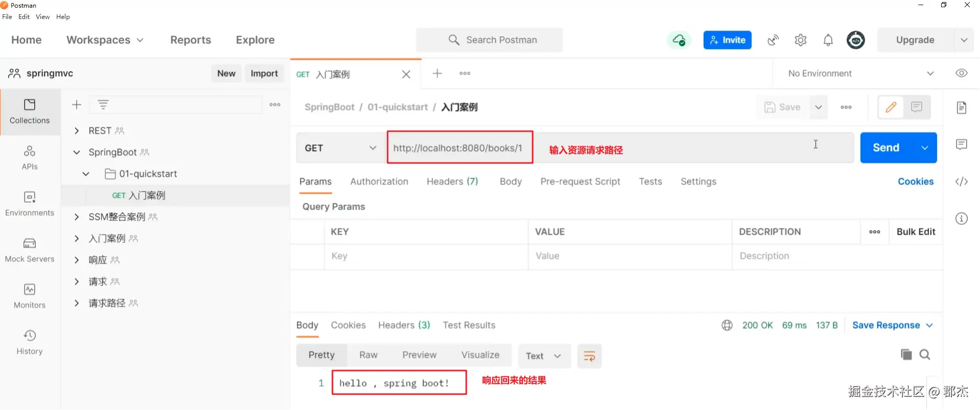
Task: Click the collections filter icon
Action: click(x=103, y=105)
